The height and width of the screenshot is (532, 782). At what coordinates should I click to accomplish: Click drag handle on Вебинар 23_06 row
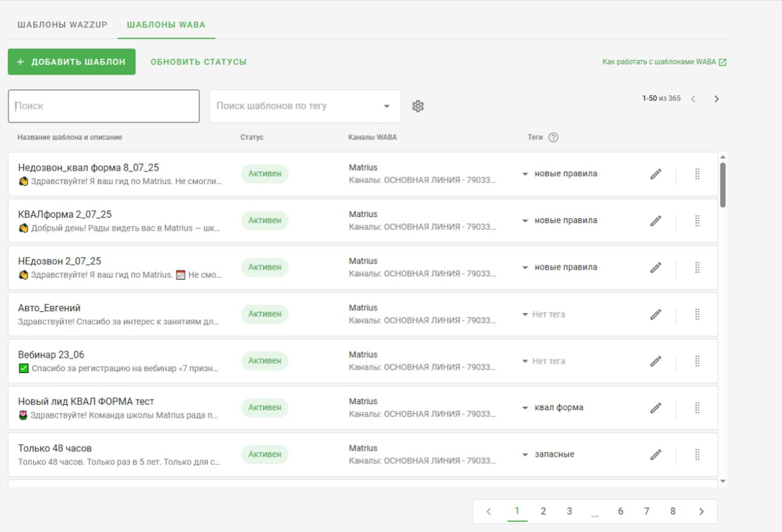(x=697, y=361)
